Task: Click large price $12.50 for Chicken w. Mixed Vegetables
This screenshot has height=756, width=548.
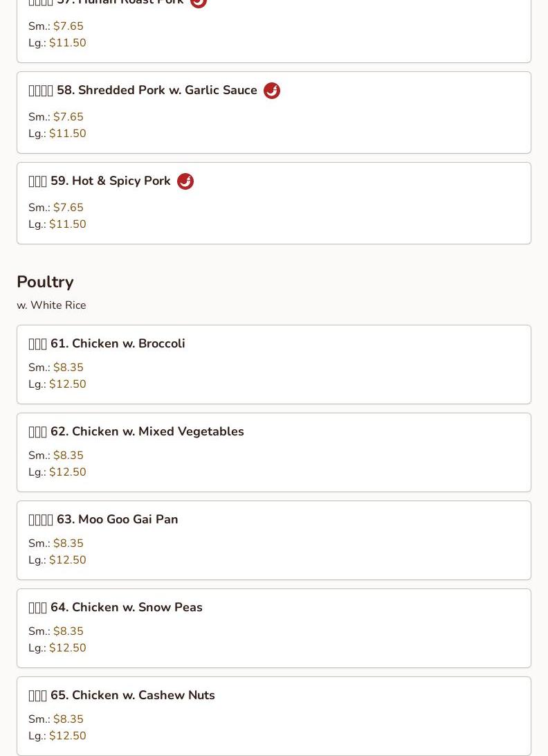Action: click(x=68, y=472)
